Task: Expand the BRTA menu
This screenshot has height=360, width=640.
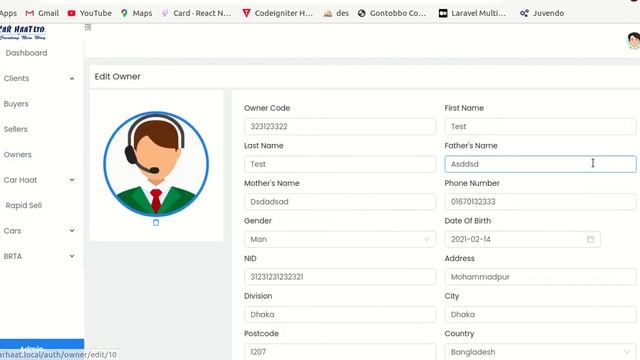Action: [39, 256]
